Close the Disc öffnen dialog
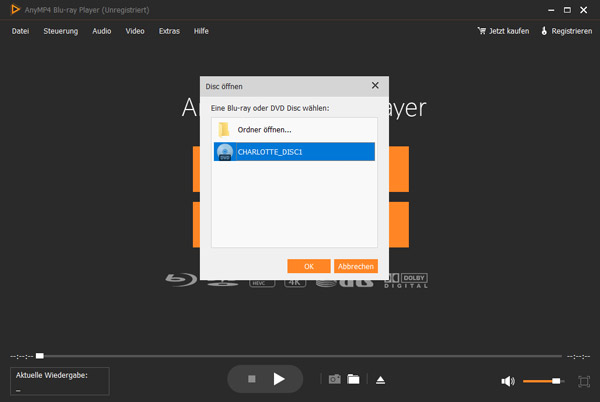The height and width of the screenshot is (402, 600). click(375, 86)
